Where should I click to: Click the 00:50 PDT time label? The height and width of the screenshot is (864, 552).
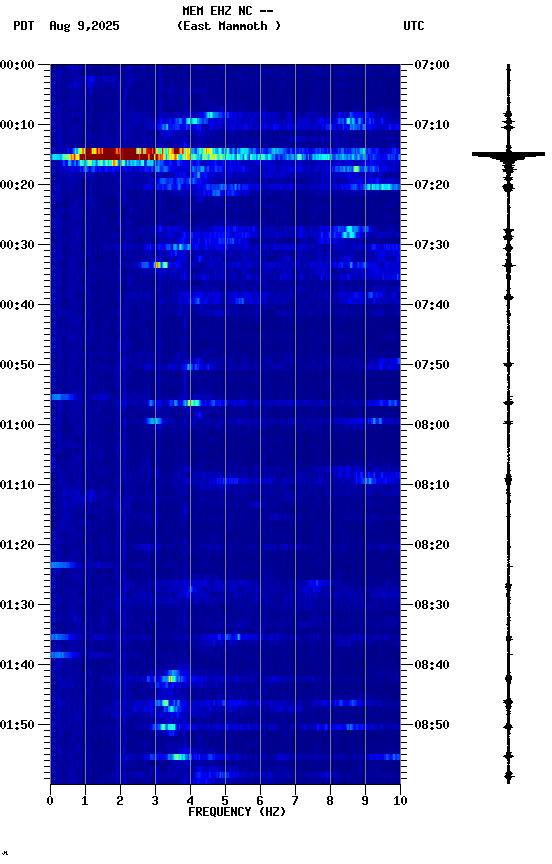click(x=17, y=365)
